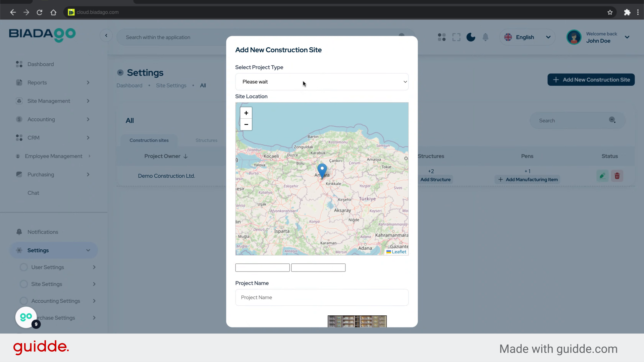644x362 pixels.
Task: Toggle dark mode moon icon
Action: pos(471,37)
